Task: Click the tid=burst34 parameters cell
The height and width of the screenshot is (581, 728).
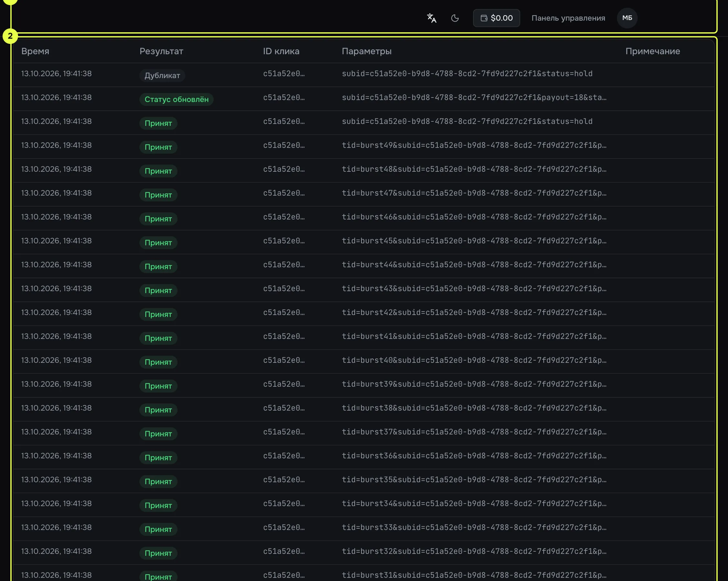Action: (x=474, y=503)
